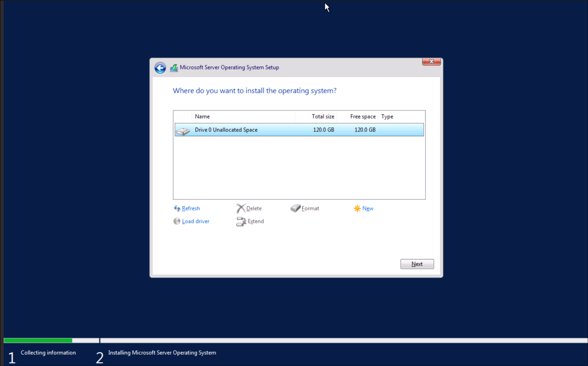
Task: Sort by the Total size column header
Action: coord(322,116)
